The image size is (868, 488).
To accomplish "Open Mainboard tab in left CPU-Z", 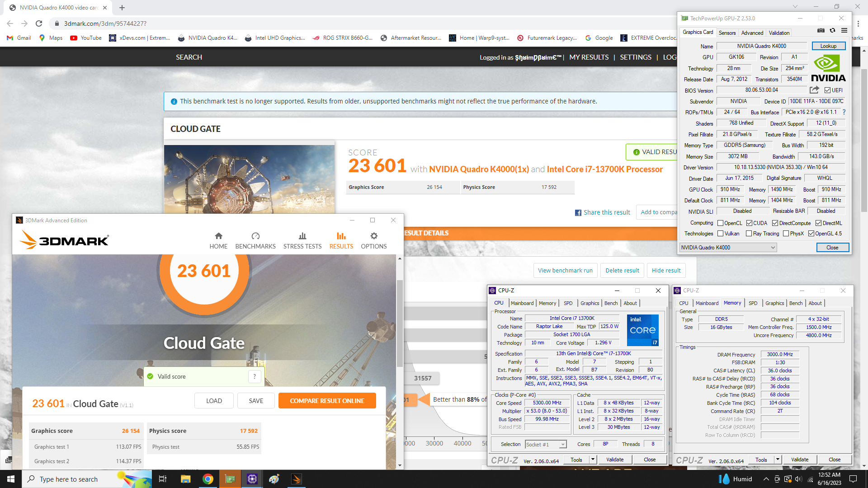I will click(x=522, y=303).
